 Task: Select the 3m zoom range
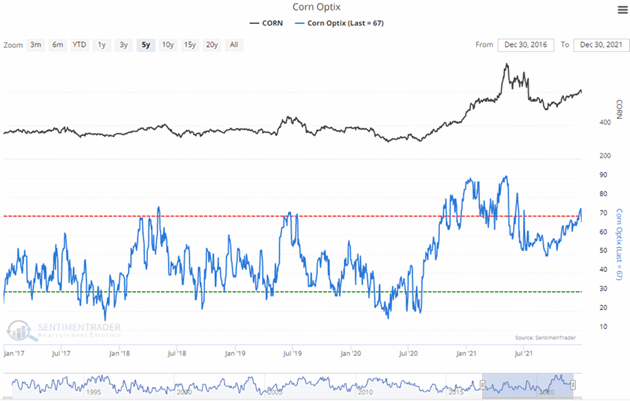point(36,45)
